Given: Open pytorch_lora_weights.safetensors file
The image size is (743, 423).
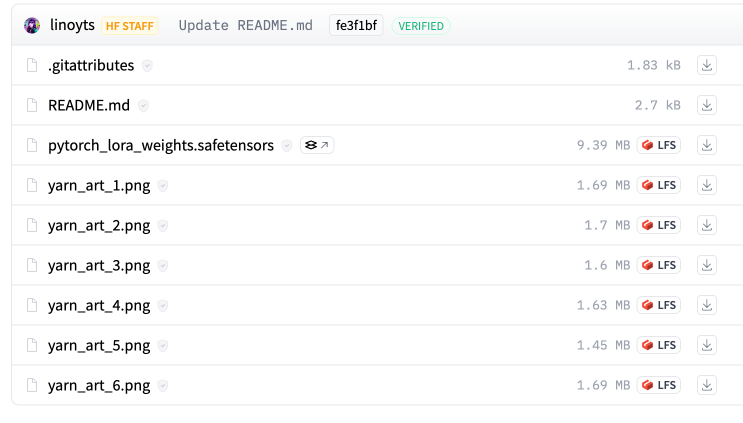Looking at the screenshot, I should pos(160,145).
